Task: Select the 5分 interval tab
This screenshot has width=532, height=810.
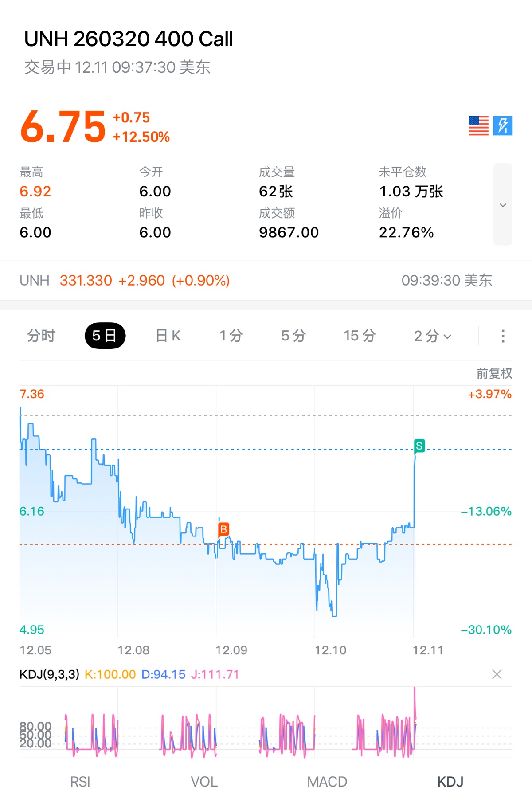Action: (293, 336)
